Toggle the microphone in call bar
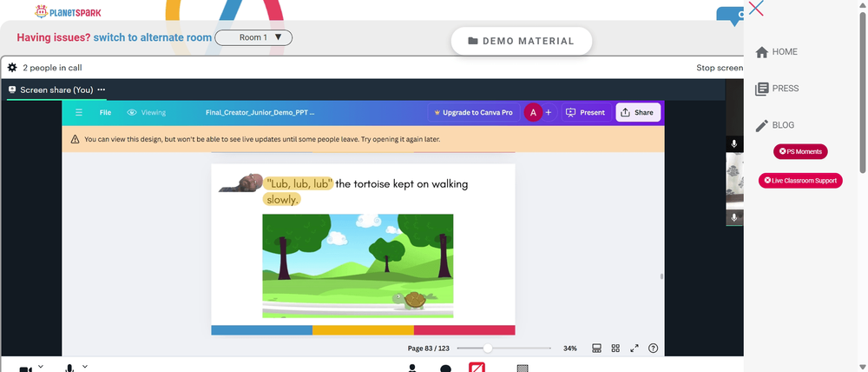868x372 pixels. tap(69, 369)
